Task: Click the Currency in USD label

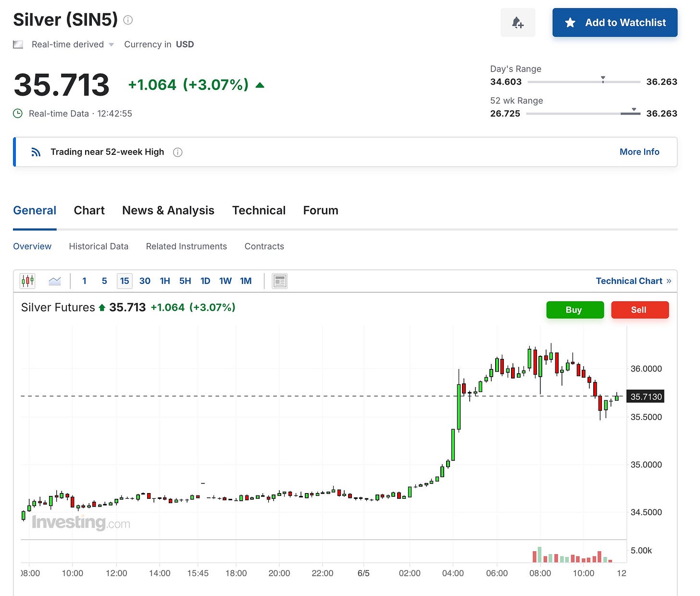Action: [159, 44]
